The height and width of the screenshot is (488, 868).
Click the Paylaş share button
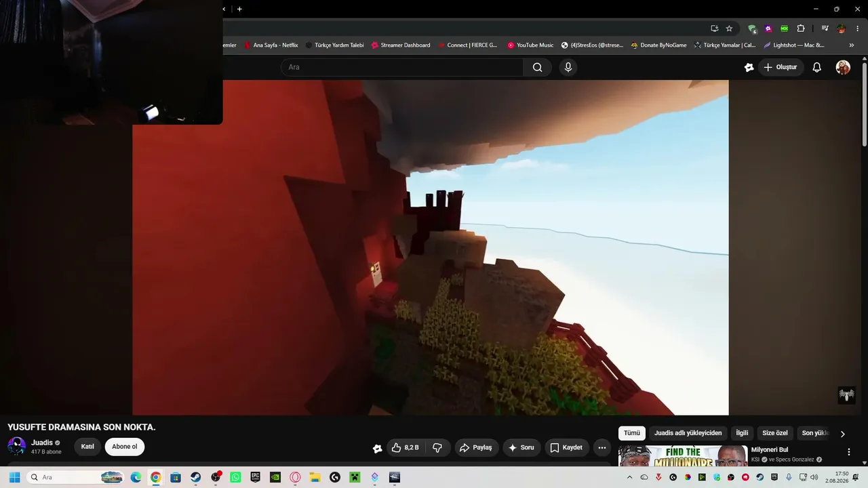(476, 447)
